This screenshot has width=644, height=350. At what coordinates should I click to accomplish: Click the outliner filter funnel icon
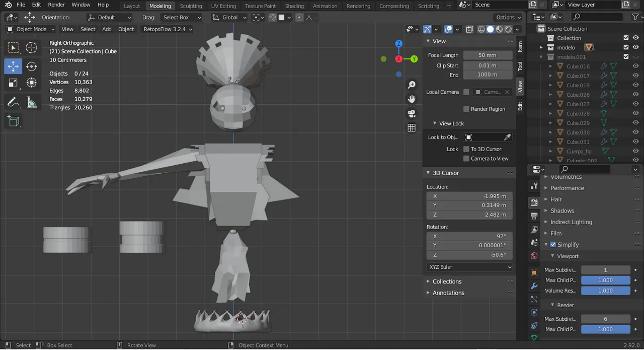(x=635, y=17)
